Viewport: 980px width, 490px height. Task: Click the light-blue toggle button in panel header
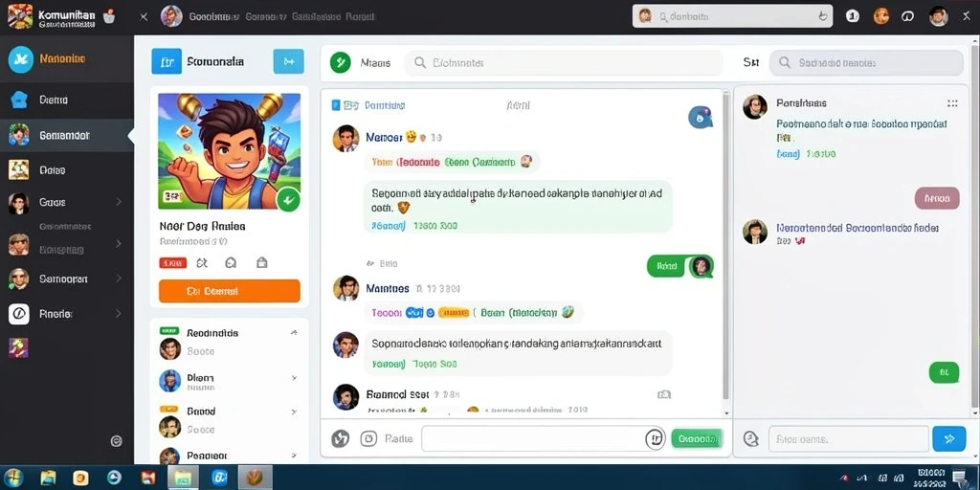click(x=289, y=62)
